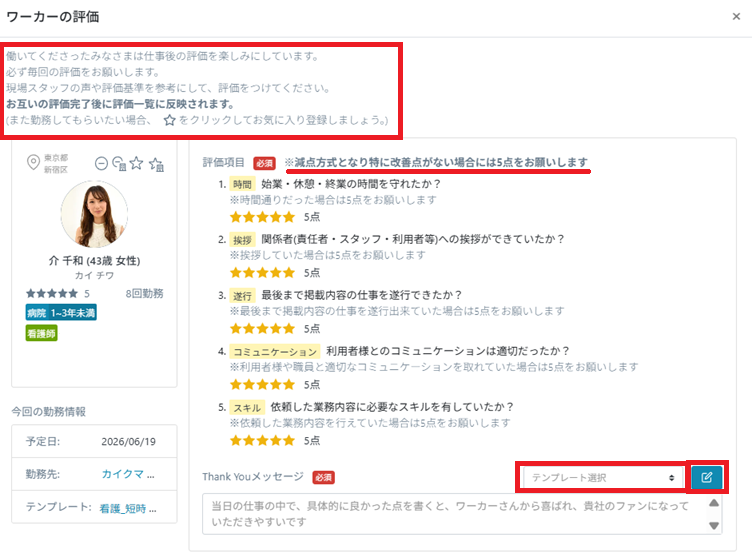The width and height of the screenshot is (752, 558).
Task: Click the location pin icon beside 東京都
Action: click(x=33, y=163)
